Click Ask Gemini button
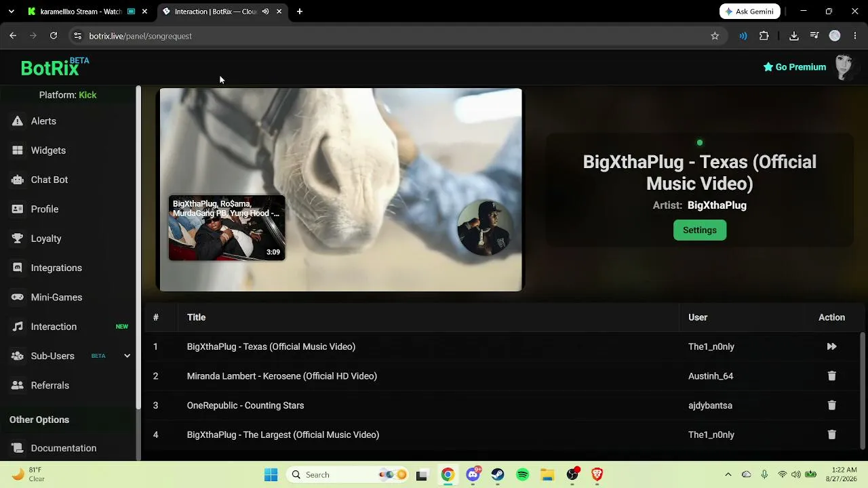The width and height of the screenshot is (868, 488). click(750, 12)
